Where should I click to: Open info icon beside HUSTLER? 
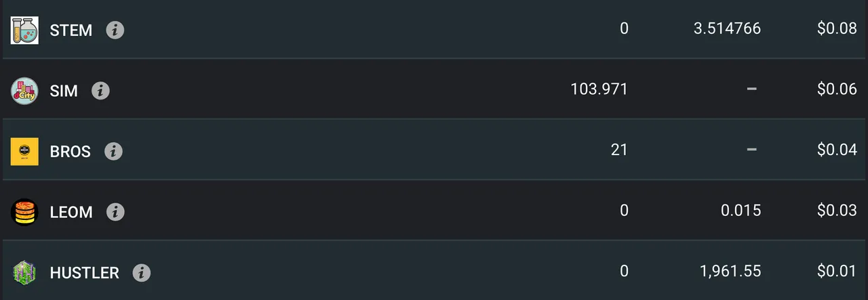click(x=142, y=272)
